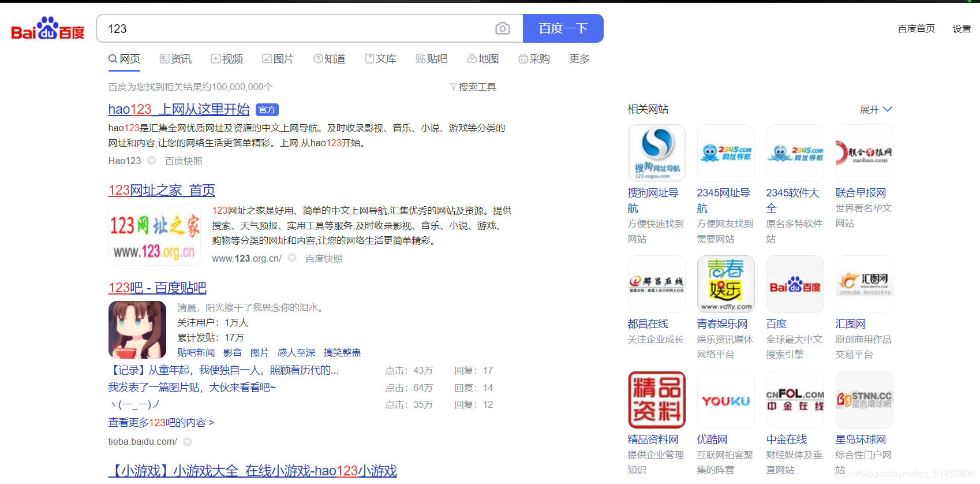Click 联合早报网 logo thumbnail

pyautogui.click(x=865, y=153)
